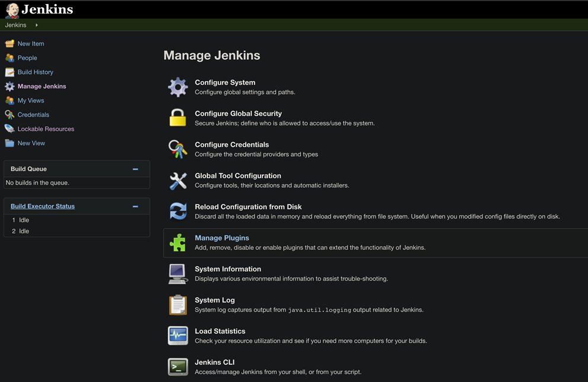Click the Lockable Resources icon
This screenshot has height=382, width=588.
tap(9, 129)
